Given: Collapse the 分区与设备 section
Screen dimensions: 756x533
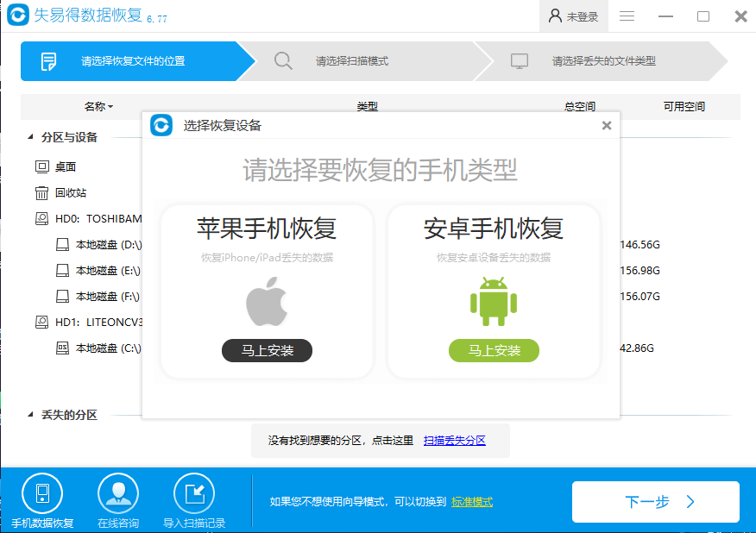Looking at the screenshot, I should [x=30, y=137].
